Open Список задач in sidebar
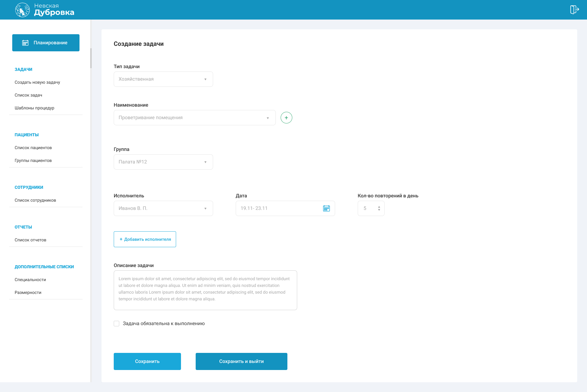Image resolution: width=587 pixels, height=392 pixels. click(28, 95)
